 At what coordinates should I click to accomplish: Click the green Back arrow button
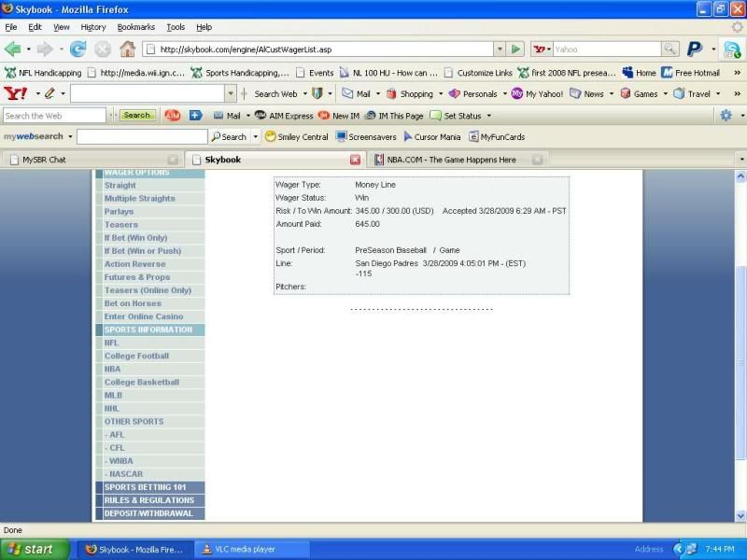point(12,49)
